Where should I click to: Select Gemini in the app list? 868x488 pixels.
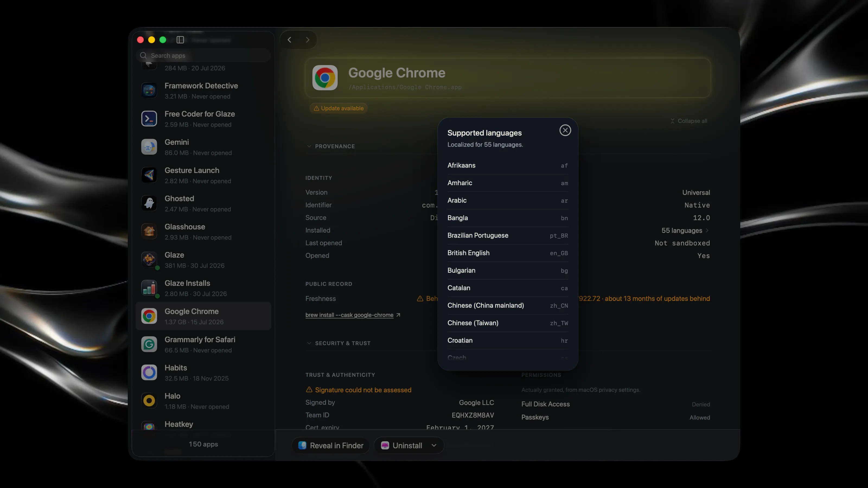(x=203, y=147)
